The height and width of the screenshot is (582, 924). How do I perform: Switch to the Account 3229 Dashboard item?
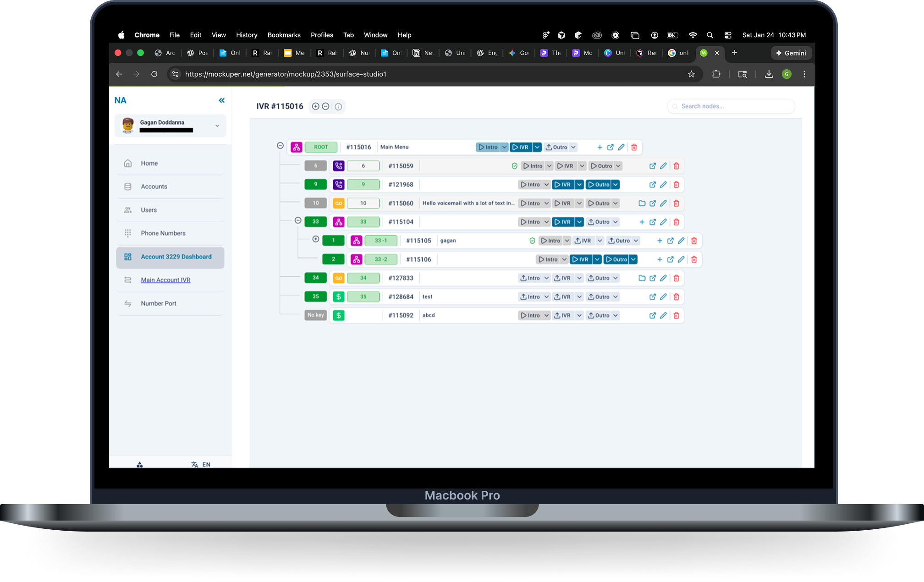[176, 257]
